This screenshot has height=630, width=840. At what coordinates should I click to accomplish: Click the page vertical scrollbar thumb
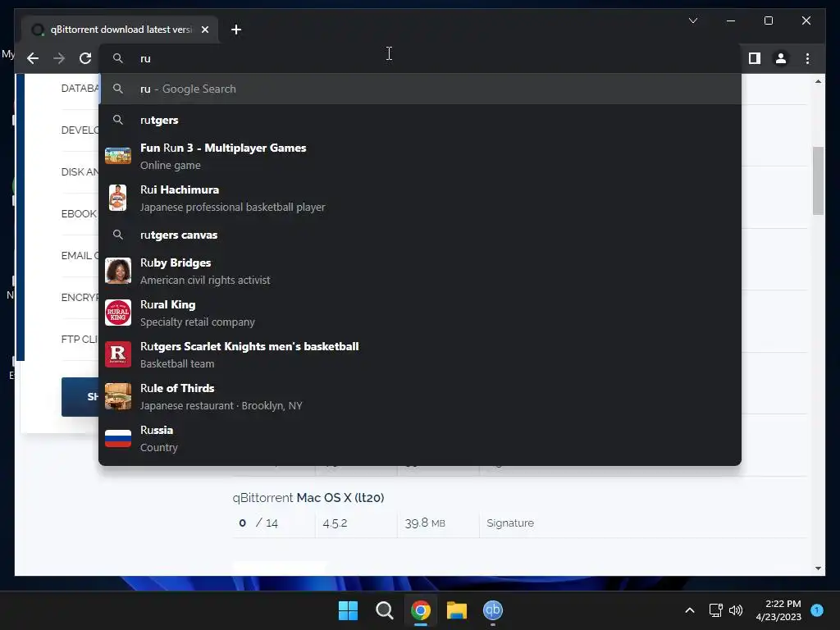click(x=818, y=180)
